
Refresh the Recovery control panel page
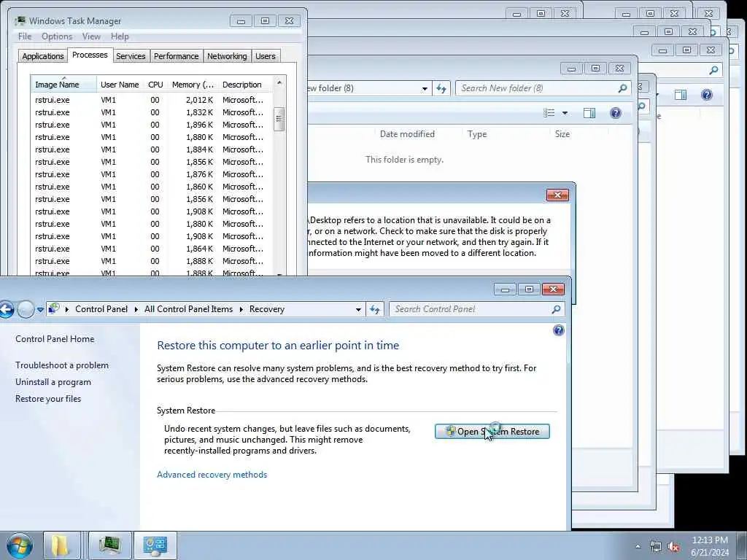(x=375, y=309)
